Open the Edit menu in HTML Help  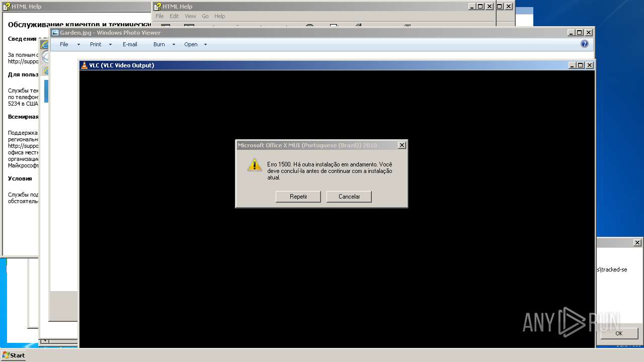[x=174, y=16]
